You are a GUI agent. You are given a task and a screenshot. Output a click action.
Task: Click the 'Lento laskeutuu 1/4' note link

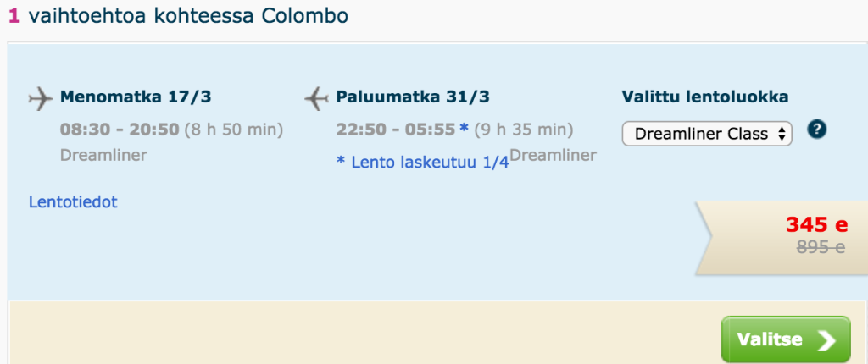[422, 162]
